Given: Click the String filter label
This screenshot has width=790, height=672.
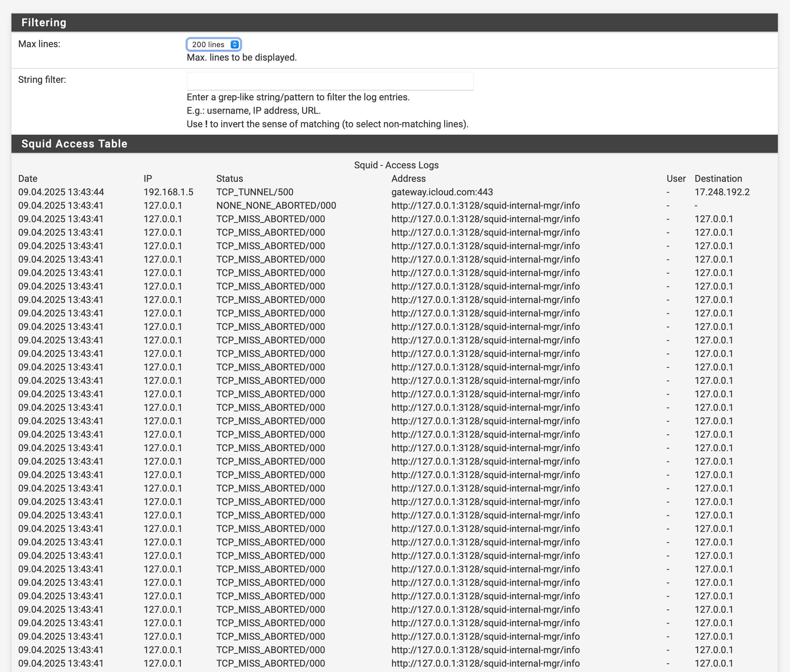Looking at the screenshot, I should point(42,80).
